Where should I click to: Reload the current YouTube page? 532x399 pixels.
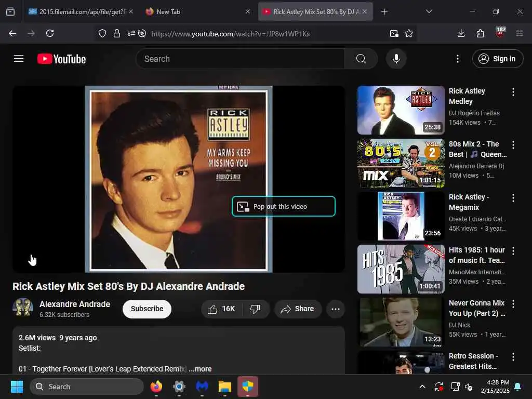50,33
